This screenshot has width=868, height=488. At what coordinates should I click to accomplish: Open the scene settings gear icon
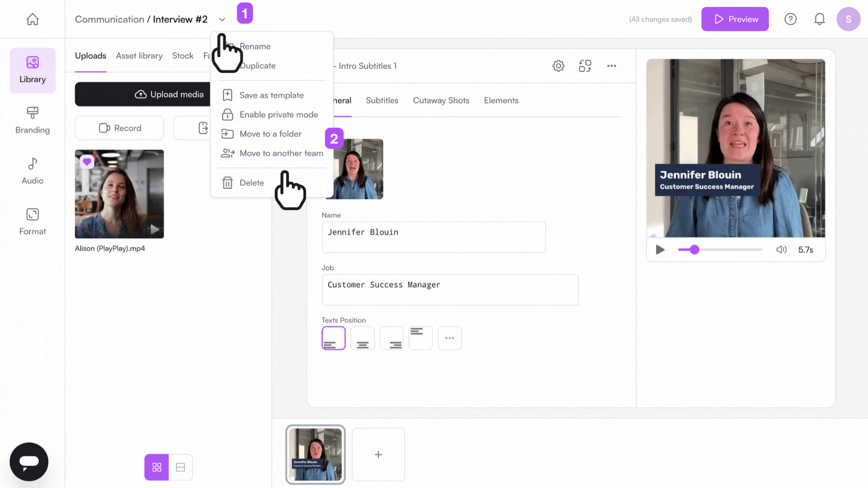tap(558, 66)
